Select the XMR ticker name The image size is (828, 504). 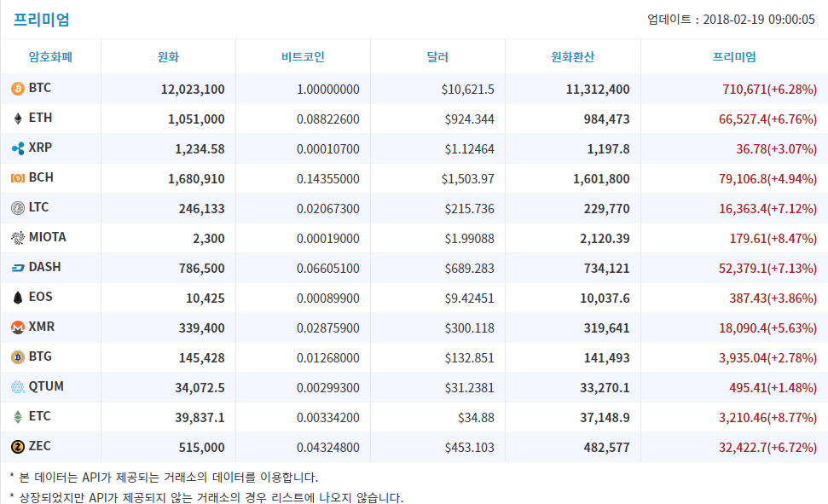[41, 327]
